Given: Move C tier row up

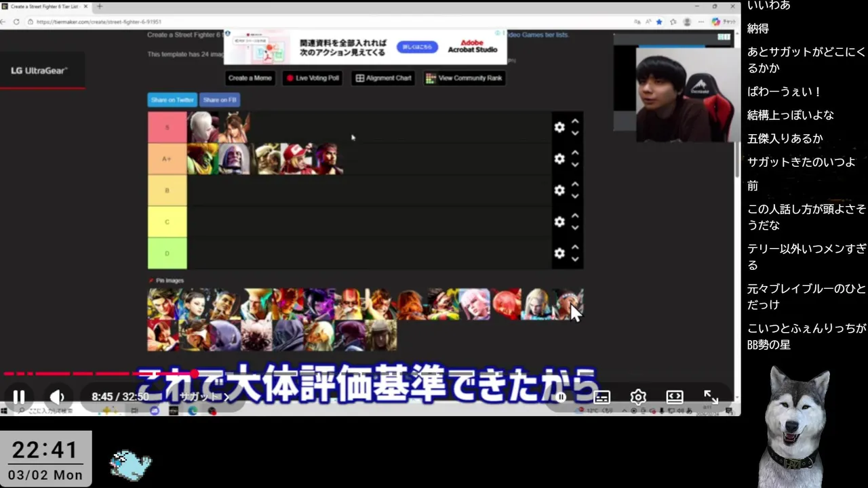Looking at the screenshot, I should point(575,216).
